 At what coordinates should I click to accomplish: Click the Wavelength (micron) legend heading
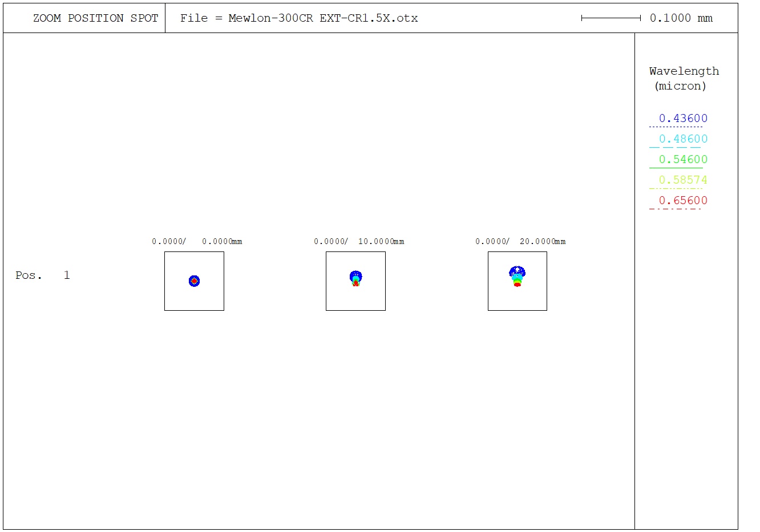[x=684, y=79]
